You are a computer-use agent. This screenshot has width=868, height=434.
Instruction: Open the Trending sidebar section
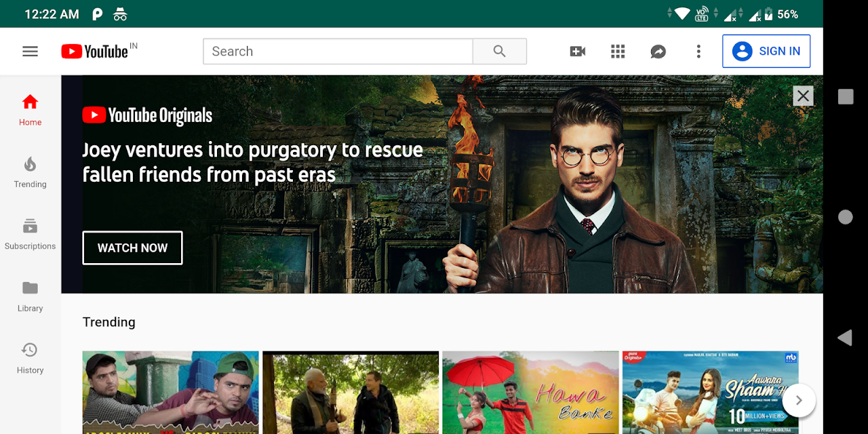click(x=30, y=172)
